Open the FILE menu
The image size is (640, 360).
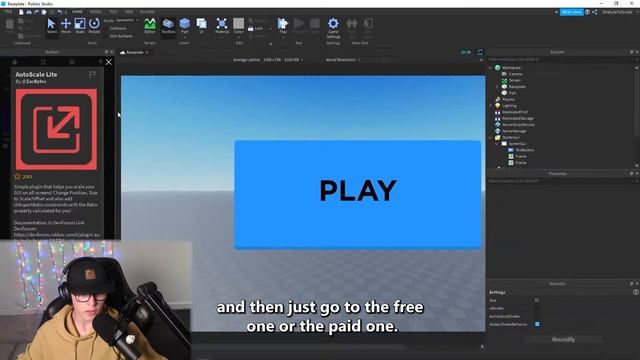coord(8,12)
